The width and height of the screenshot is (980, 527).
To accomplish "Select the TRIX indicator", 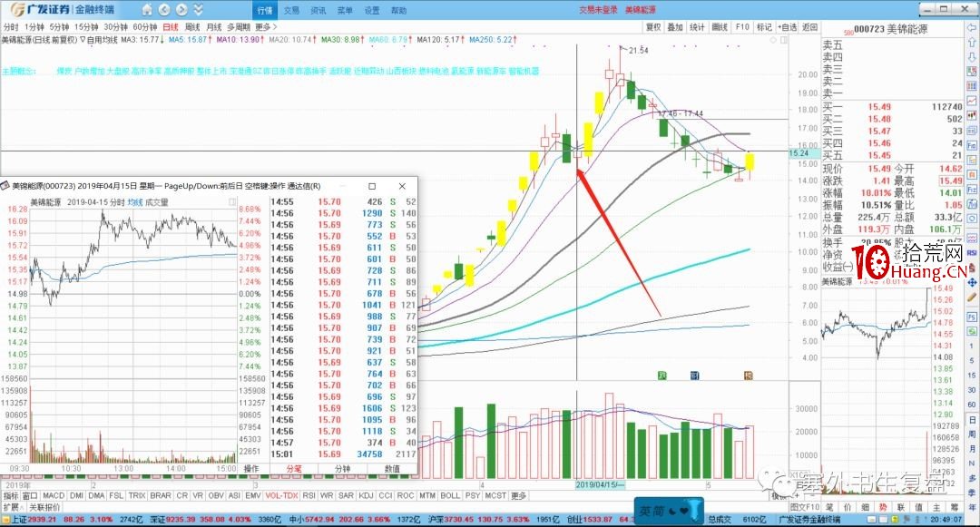I will click(x=137, y=496).
